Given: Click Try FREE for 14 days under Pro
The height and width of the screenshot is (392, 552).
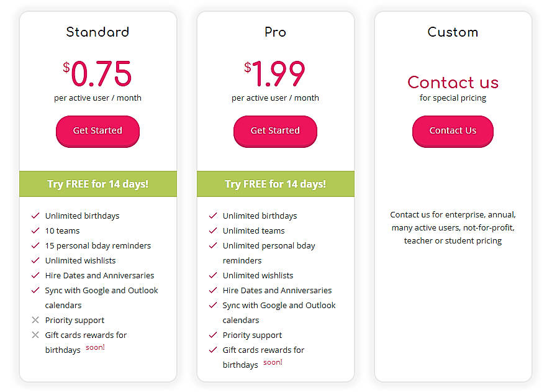Looking at the screenshot, I should click(x=275, y=184).
